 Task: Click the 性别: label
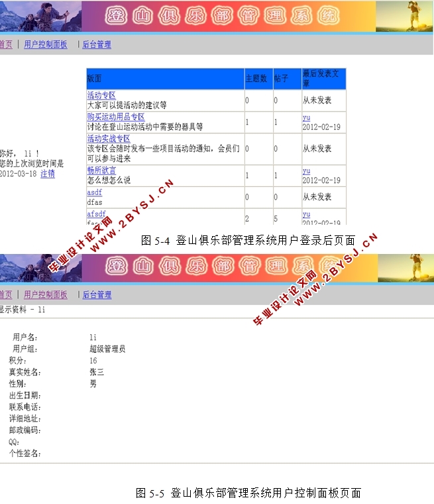click(18, 383)
